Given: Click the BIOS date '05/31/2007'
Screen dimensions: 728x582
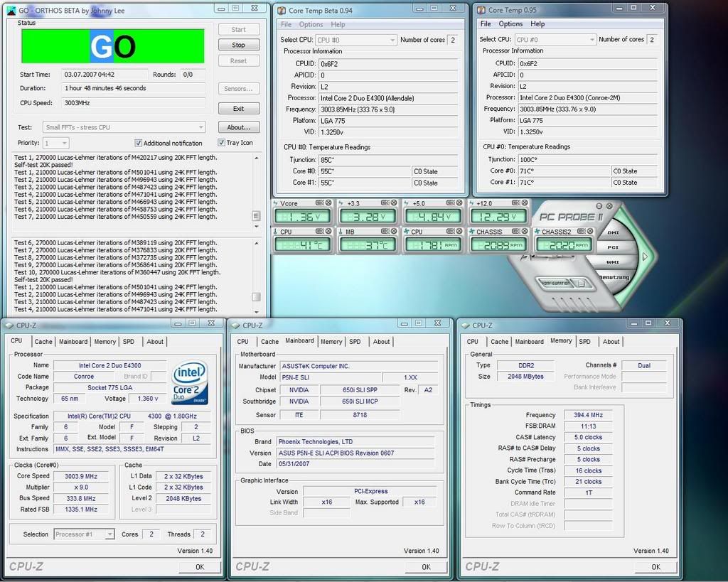Looking at the screenshot, I should (294, 463).
